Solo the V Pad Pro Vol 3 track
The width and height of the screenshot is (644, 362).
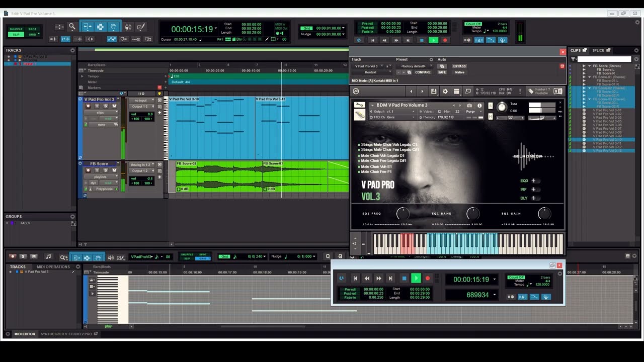105,106
